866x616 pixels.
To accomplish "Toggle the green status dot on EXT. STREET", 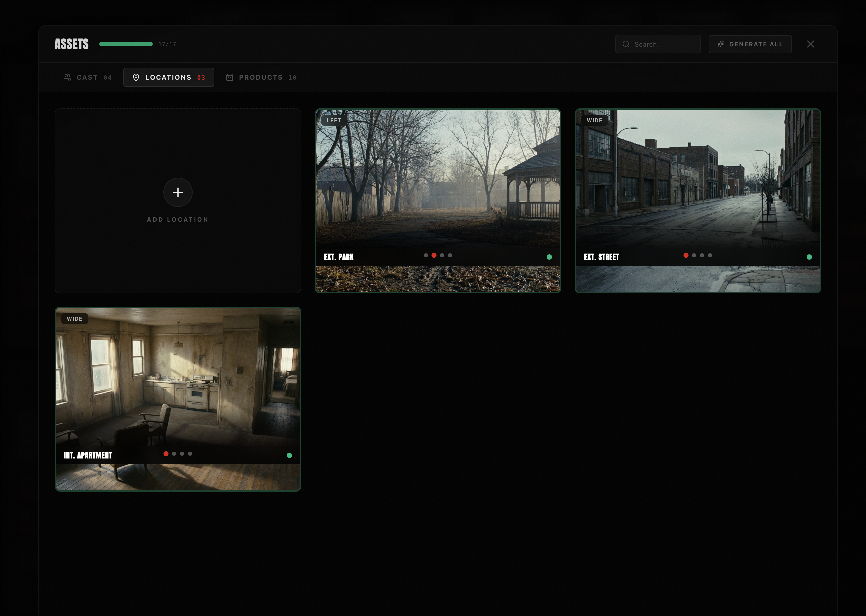I will click(x=809, y=257).
